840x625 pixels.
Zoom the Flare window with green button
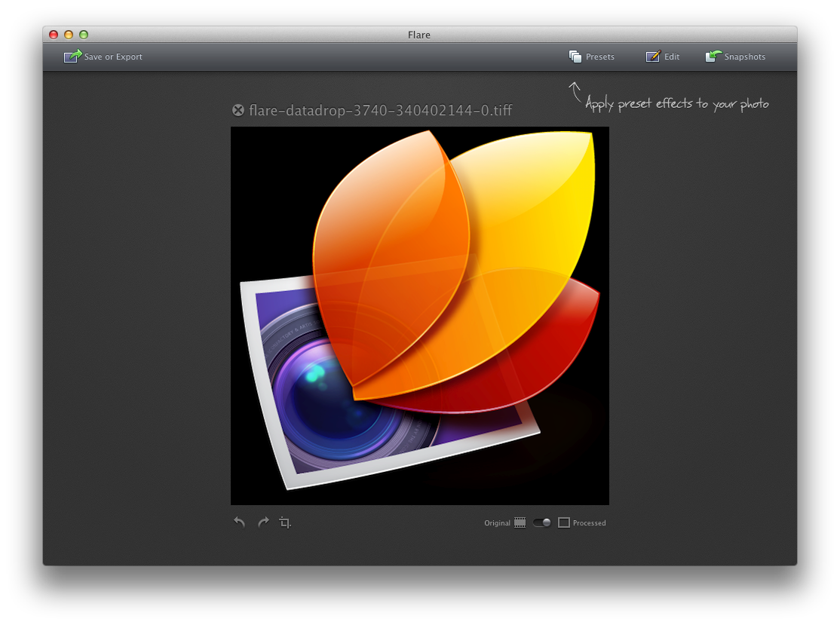click(84, 35)
